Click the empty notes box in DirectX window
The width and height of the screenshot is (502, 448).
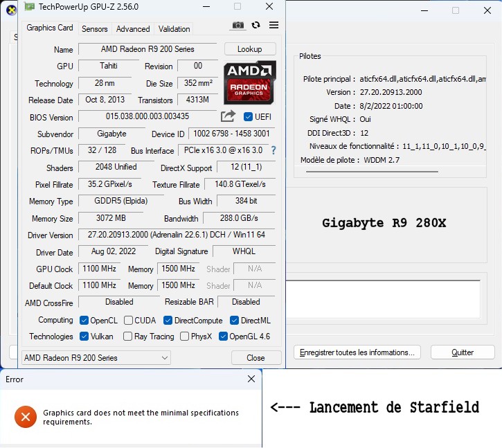click(383, 299)
